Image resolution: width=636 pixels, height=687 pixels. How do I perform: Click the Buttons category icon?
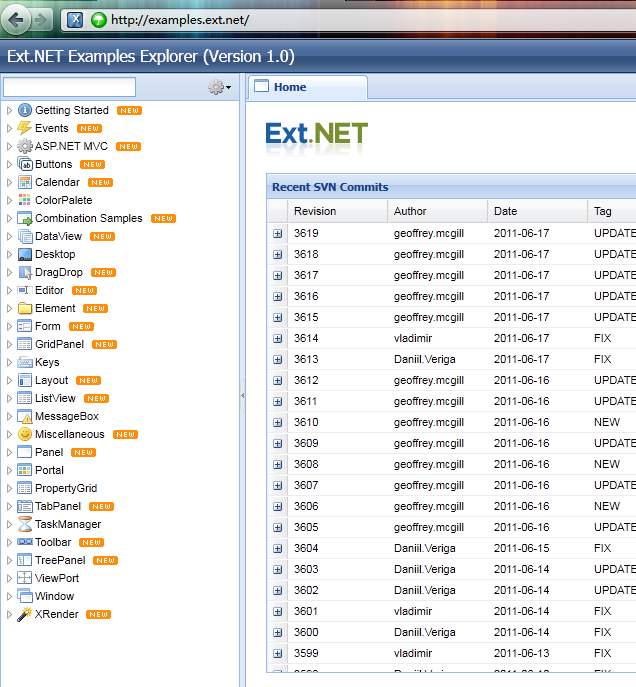25,164
